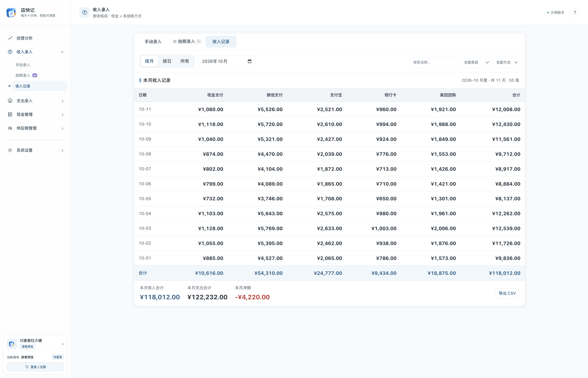
Task: Open the 全部方式 dropdown
Action: click(x=506, y=62)
